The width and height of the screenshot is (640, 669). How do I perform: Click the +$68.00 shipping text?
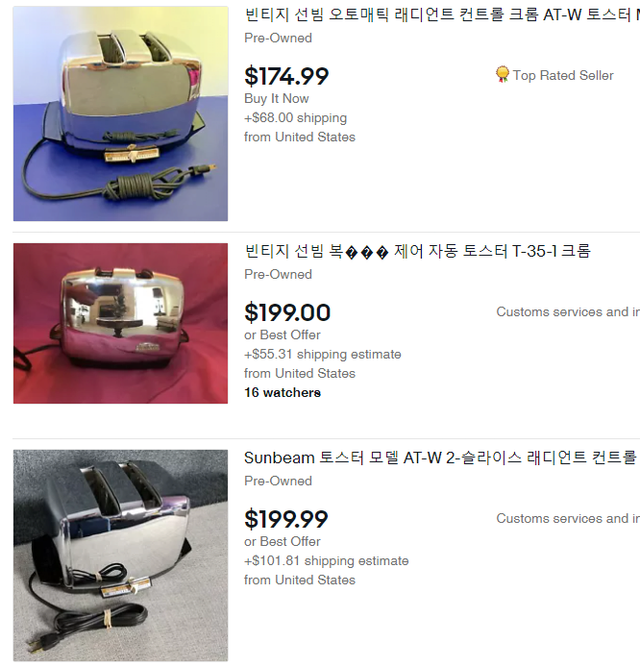tap(295, 118)
